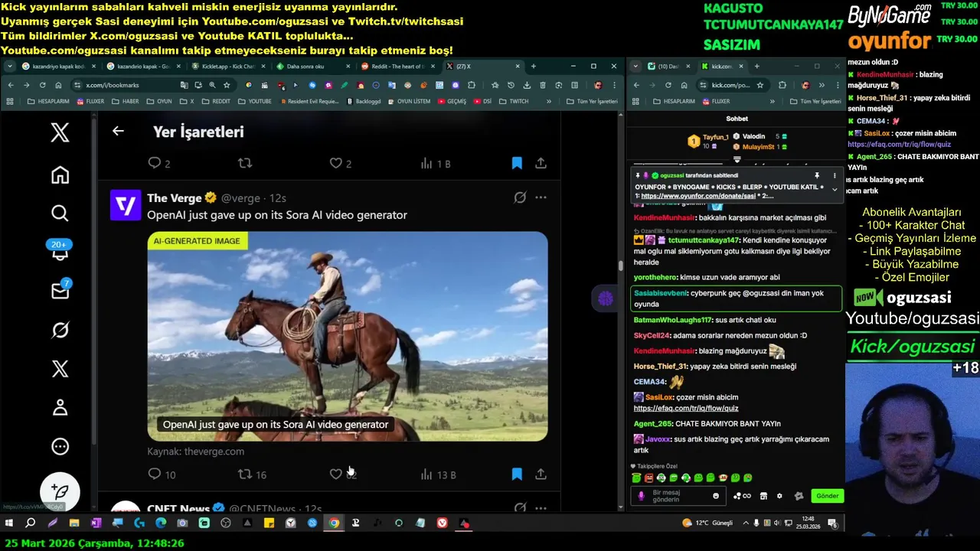
Task: Open Profile icon in X sidebar
Action: click(60, 407)
